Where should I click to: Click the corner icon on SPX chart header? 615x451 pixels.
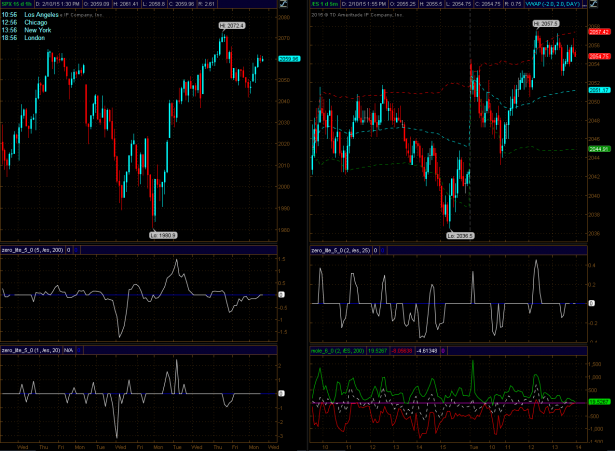pyautogui.click(x=299, y=6)
